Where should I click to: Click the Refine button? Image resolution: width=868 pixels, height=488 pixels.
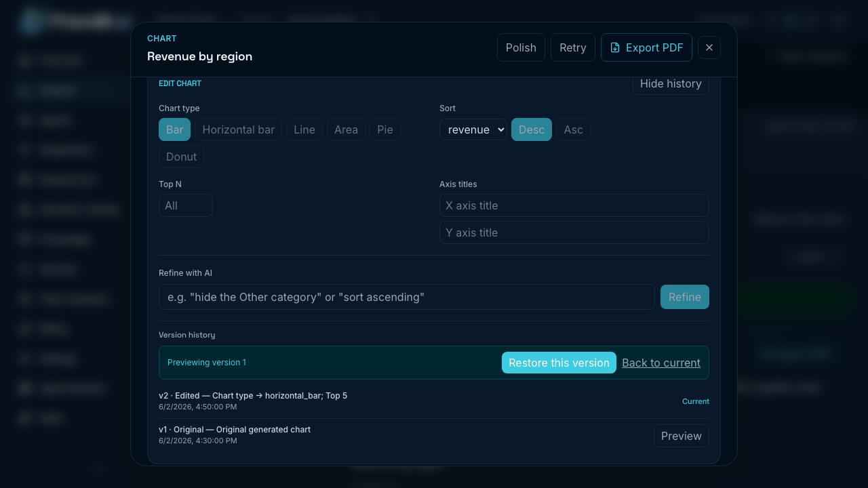click(685, 297)
